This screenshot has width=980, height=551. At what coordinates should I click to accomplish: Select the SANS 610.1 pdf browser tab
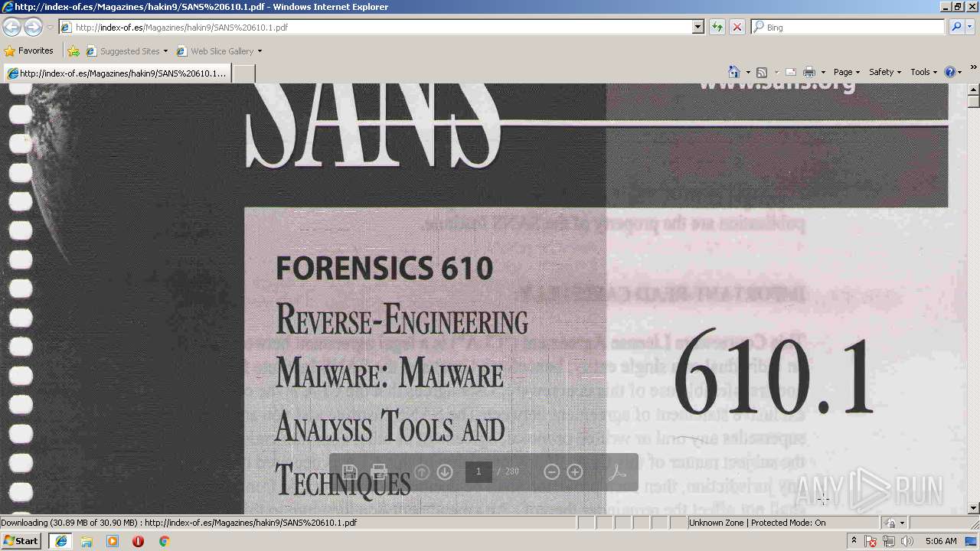116,73
